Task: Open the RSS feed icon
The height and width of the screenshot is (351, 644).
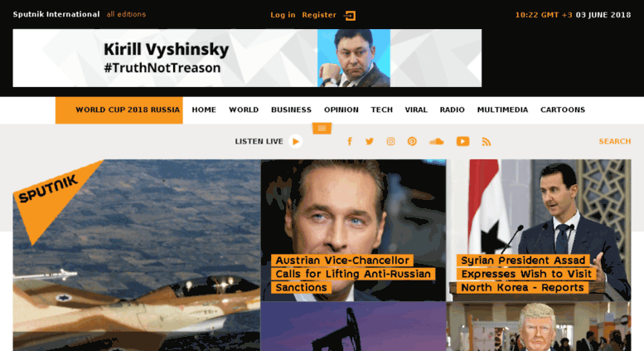Action: (487, 141)
